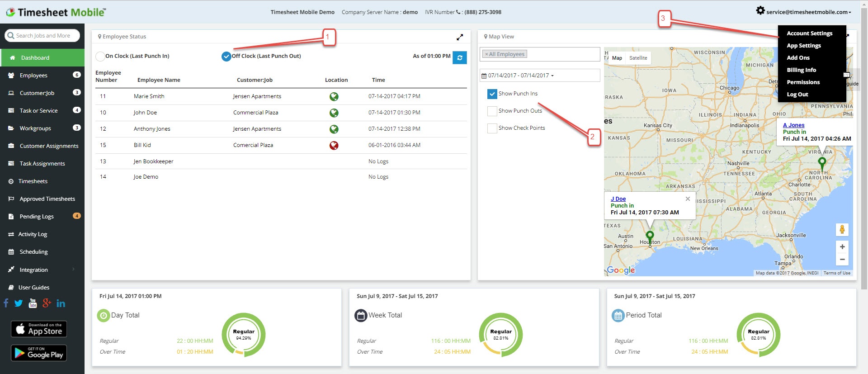Choose Permissions from the account menu
This screenshot has height=374, width=868.
point(803,82)
